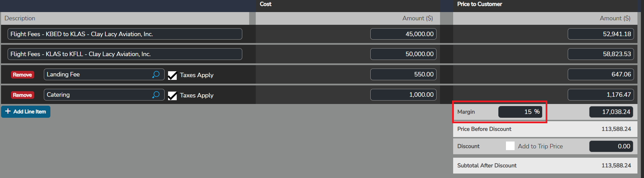Viewport: 644px width, 178px height.
Task: Toggle Taxes Apply for Landing Fee
Action: [x=172, y=75]
